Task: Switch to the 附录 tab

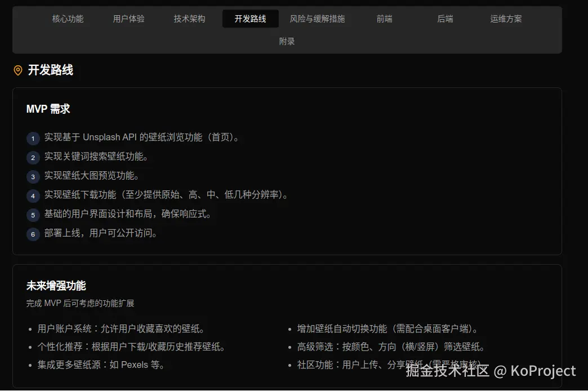Action: 287,41
